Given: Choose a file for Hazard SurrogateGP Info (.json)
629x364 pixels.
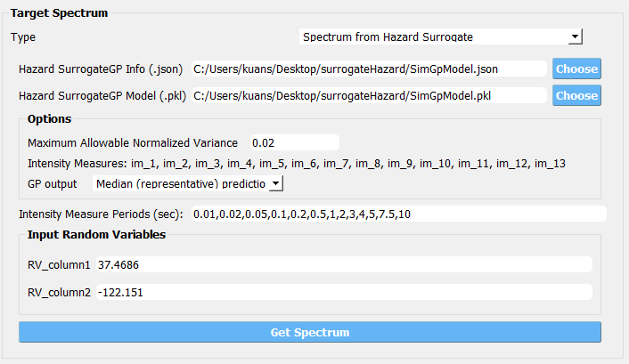Looking at the screenshot, I should pyautogui.click(x=576, y=69).
